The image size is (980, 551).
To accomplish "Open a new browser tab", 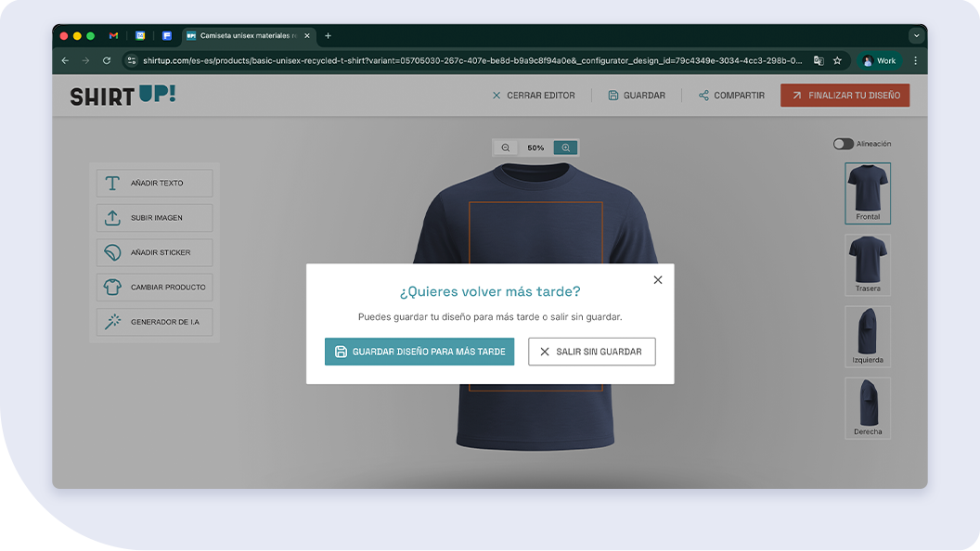I will (x=328, y=35).
